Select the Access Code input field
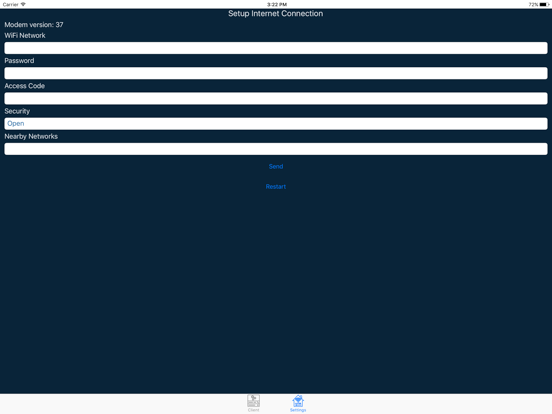 (276, 98)
